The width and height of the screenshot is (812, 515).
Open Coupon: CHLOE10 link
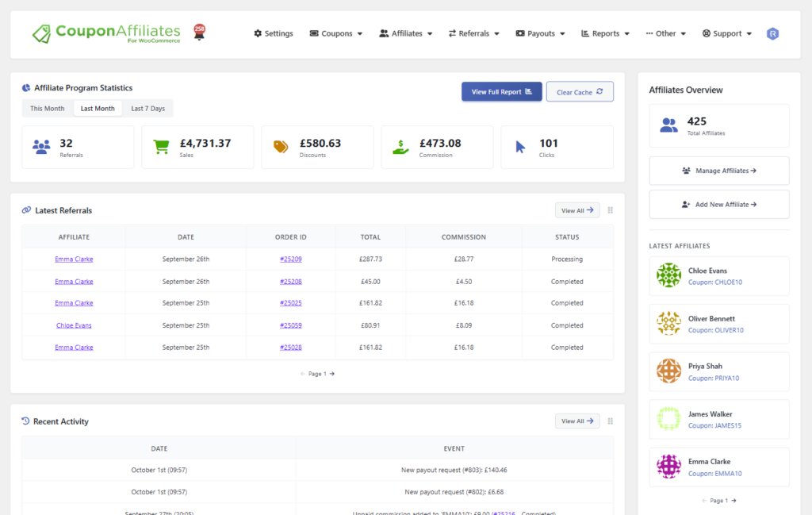pyautogui.click(x=715, y=282)
